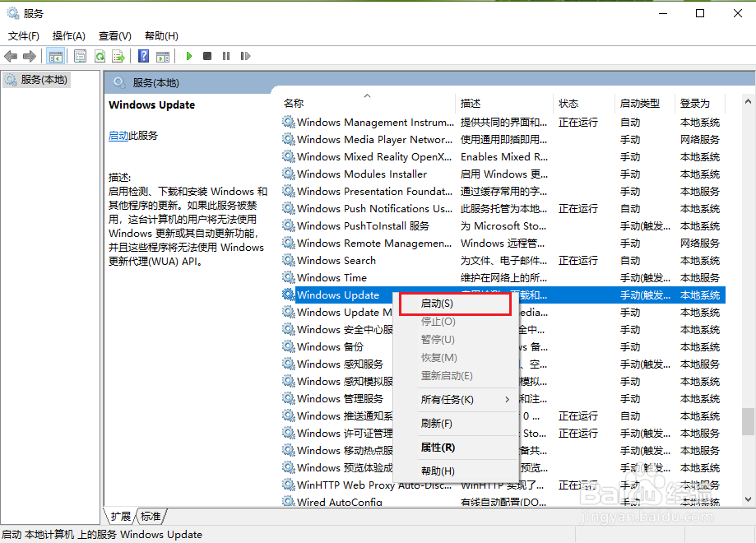The height and width of the screenshot is (543, 756).
Task: Open the Properties toolbar icon
Action: [x=81, y=57]
